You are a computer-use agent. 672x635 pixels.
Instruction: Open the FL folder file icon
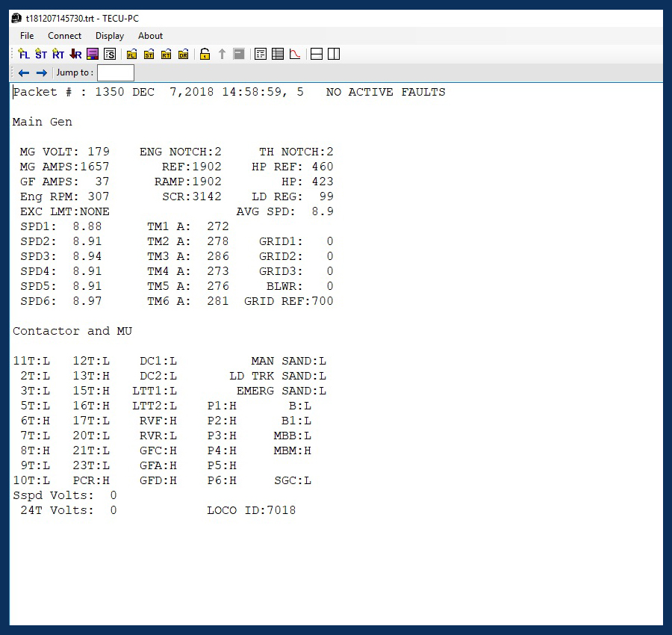pyautogui.click(x=131, y=54)
